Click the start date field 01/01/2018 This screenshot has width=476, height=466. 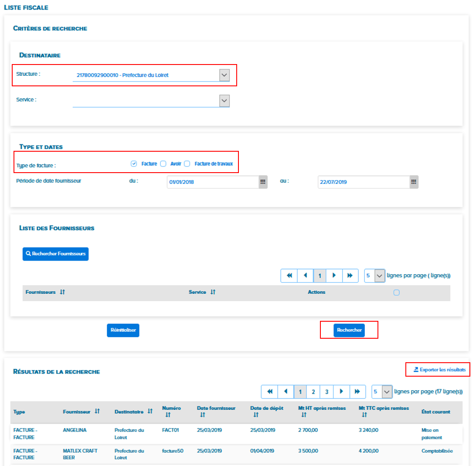click(211, 182)
